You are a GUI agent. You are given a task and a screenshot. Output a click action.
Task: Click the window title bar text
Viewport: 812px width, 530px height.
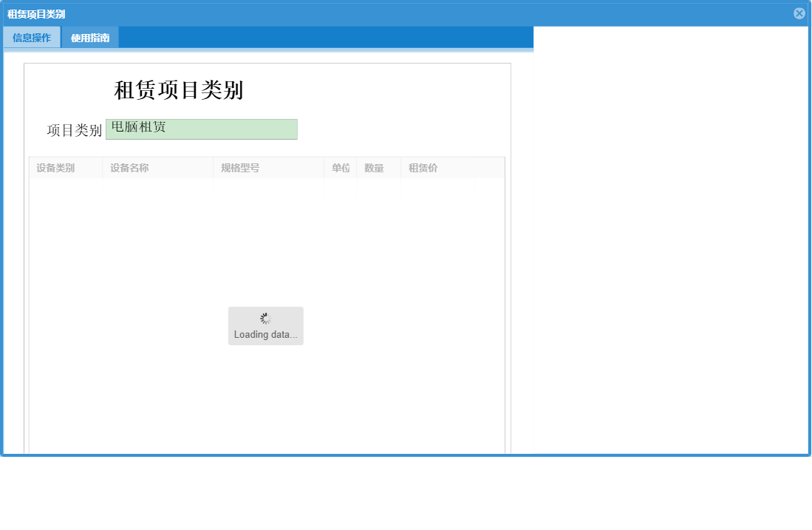click(36, 14)
